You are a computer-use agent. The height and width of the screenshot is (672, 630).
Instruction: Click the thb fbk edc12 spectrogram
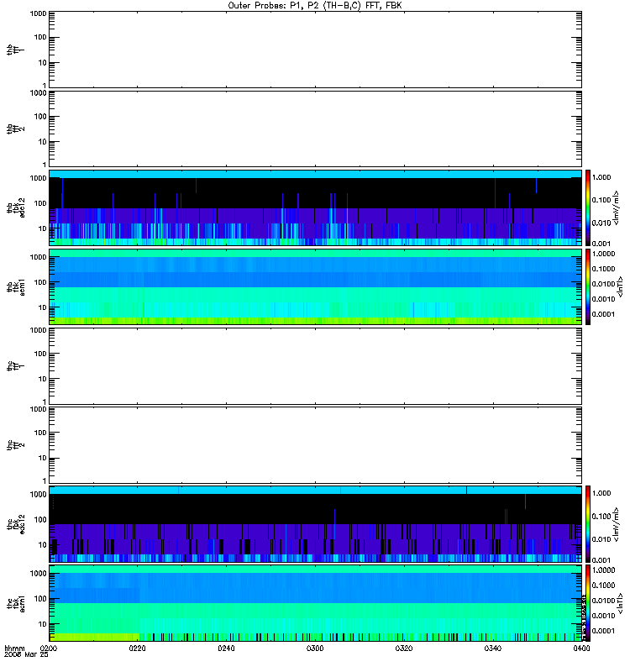[x=316, y=207]
